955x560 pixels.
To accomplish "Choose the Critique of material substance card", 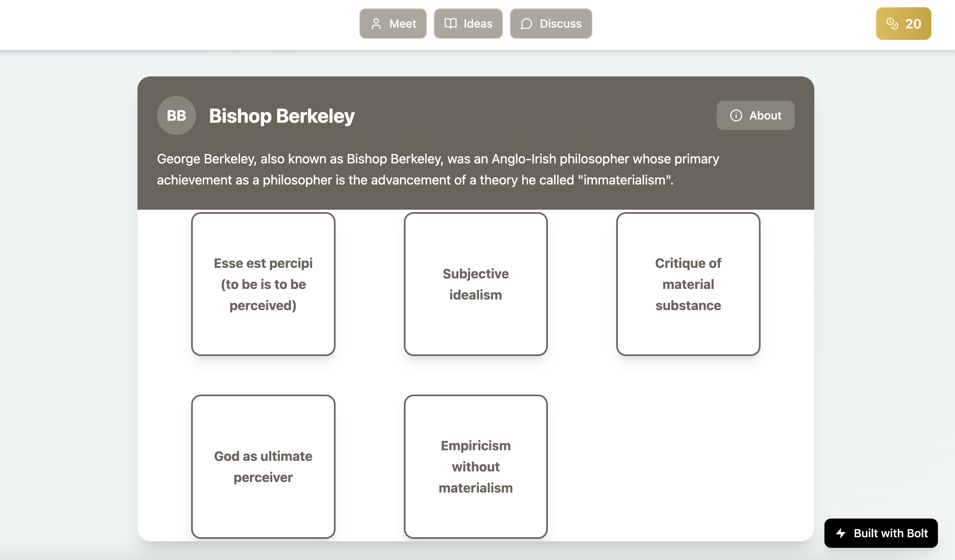I will (x=688, y=284).
